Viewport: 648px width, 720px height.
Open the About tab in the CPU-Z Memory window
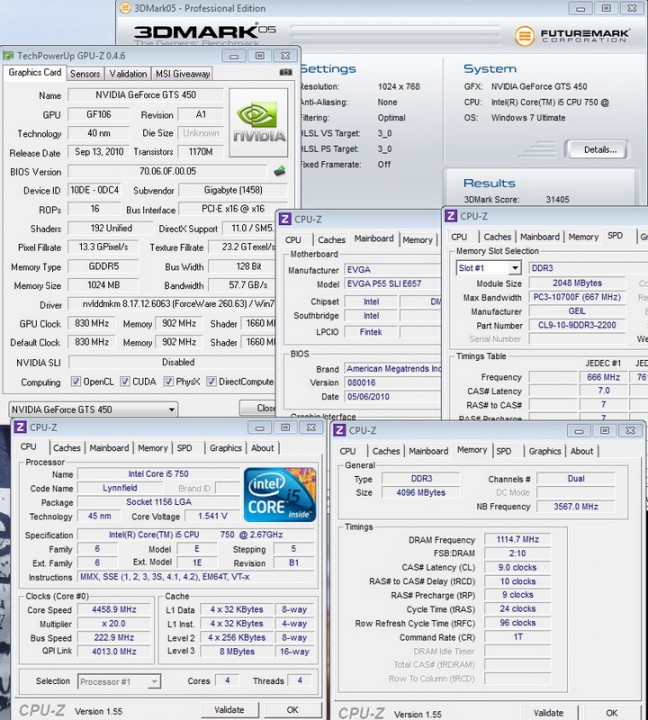coord(582,451)
